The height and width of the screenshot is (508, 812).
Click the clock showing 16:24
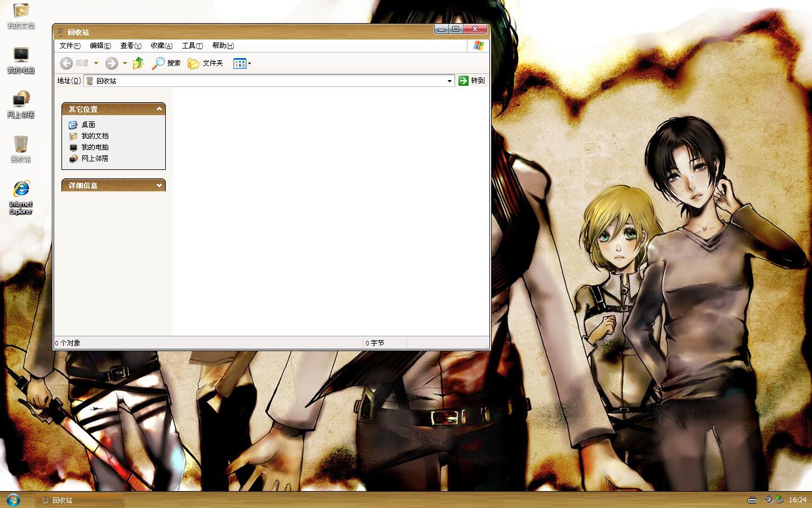click(x=797, y=500)
